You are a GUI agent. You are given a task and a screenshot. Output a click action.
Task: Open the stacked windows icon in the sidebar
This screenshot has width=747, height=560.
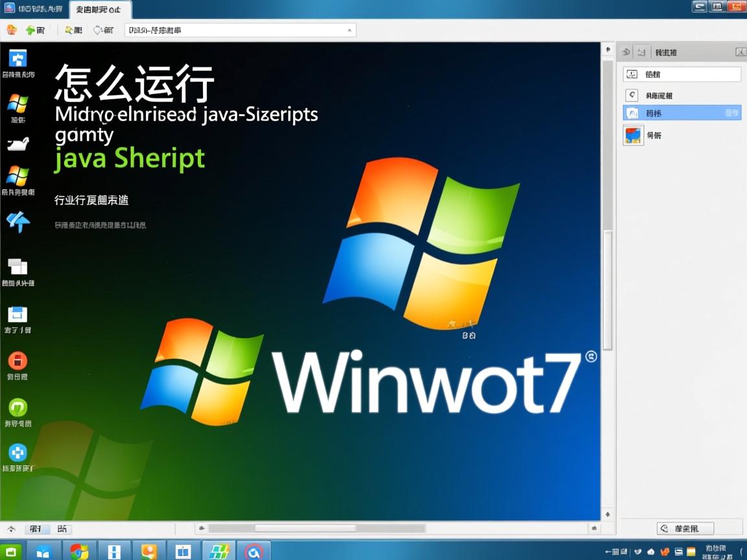coord(18,266)
